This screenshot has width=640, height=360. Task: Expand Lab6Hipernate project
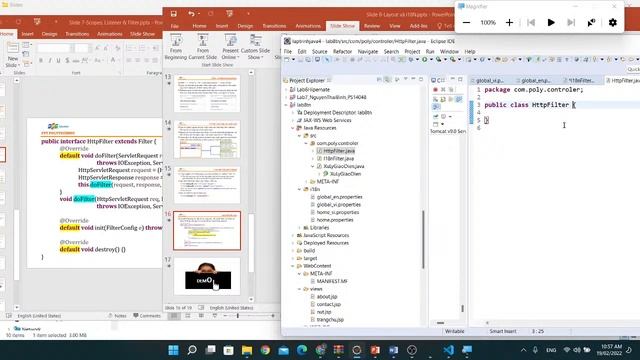(287, 89)
